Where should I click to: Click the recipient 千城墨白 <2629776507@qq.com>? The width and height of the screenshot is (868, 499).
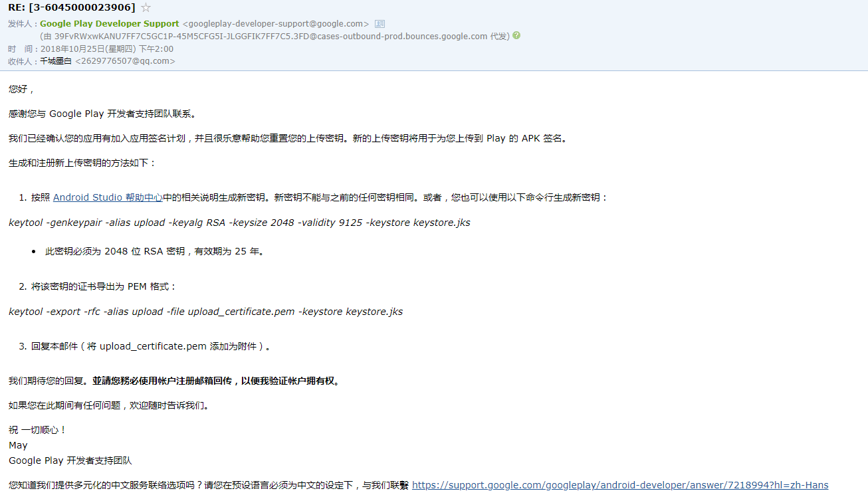[108, 61]
